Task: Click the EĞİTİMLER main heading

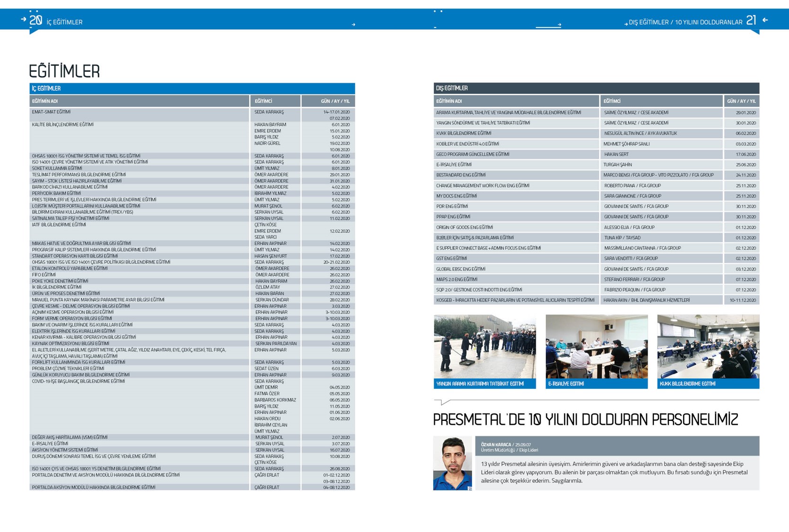Action: click(x=64, y=71)
